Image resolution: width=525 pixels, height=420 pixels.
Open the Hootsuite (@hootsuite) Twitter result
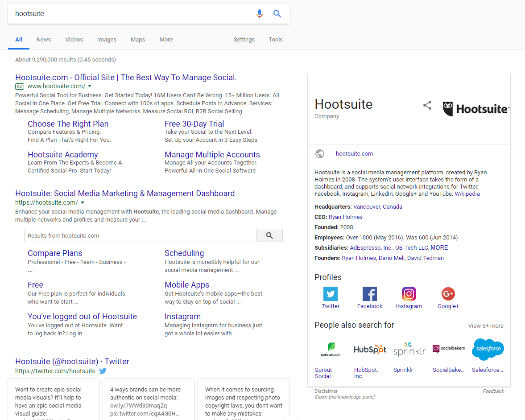pos(72,362)
